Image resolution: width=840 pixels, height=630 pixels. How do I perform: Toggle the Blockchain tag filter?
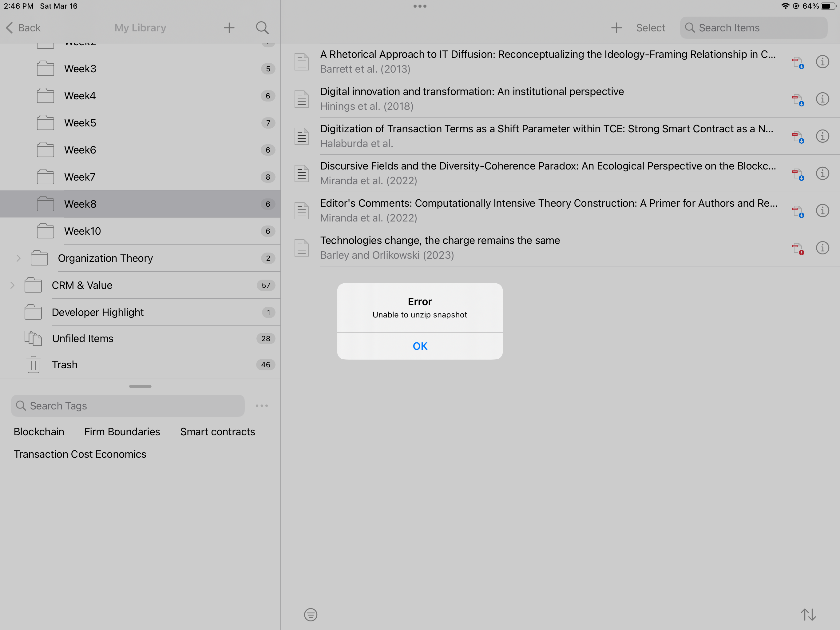(39, 432)
